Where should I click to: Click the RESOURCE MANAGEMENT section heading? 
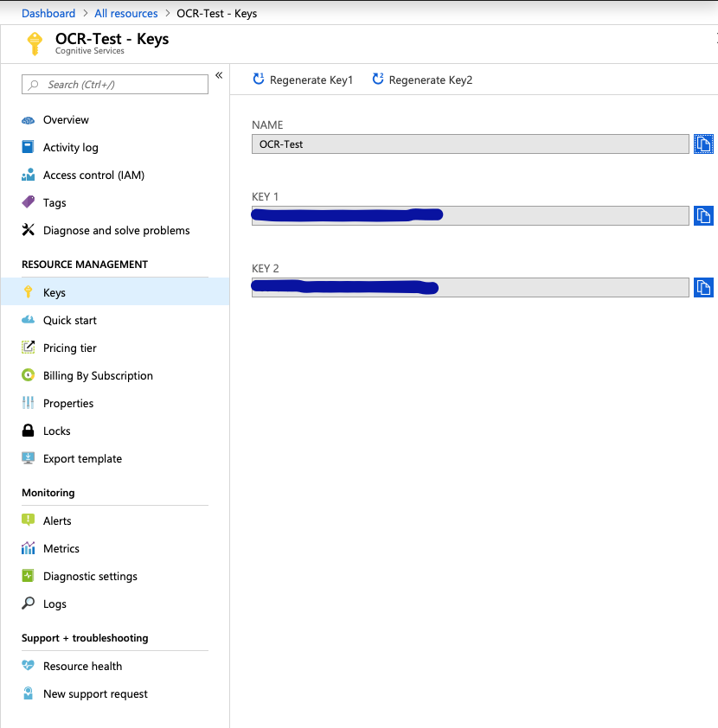(85, 265)
